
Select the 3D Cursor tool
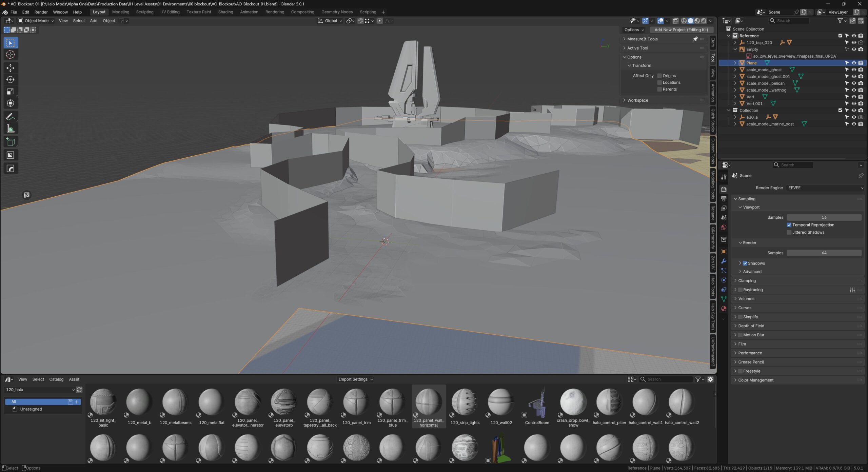pyautogui.click(x=10, y=55)
